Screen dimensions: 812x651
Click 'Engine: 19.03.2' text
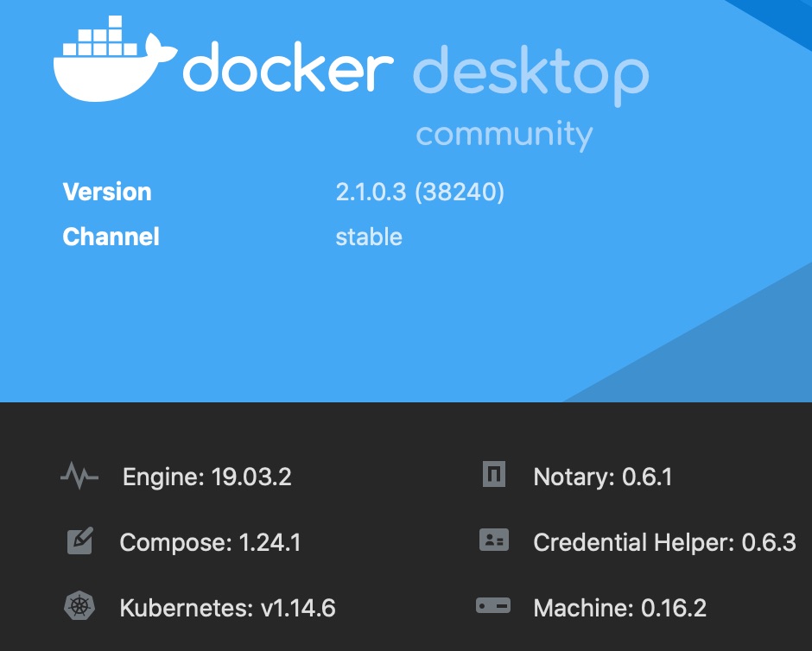pyautogui.click(x=207, y=477)
